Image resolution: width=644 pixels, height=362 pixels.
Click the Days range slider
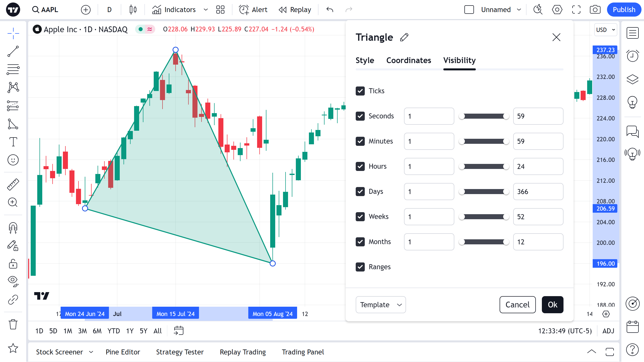coord(484,192)
